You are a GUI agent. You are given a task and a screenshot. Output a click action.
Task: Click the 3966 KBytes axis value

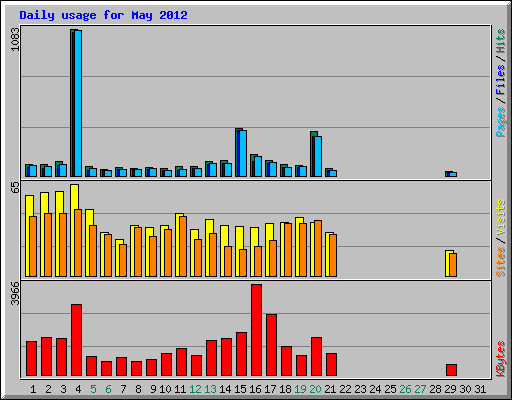pos(15,293)
